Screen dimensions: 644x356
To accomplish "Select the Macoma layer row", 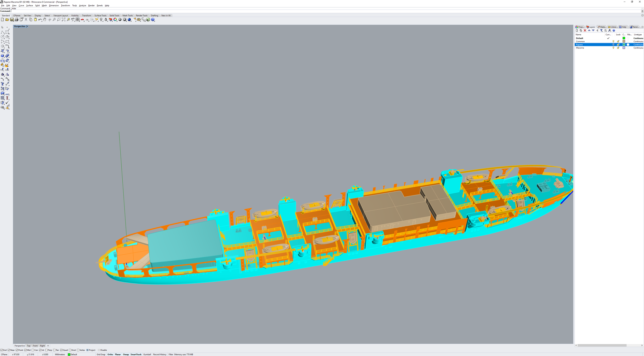I will tap(609, 48).
